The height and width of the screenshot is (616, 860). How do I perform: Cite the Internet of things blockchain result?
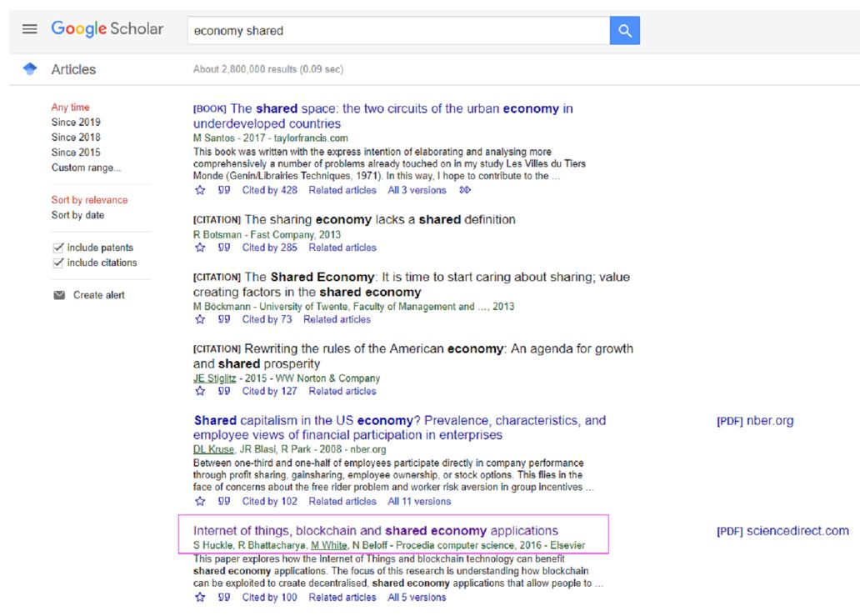tap(224, 598)
